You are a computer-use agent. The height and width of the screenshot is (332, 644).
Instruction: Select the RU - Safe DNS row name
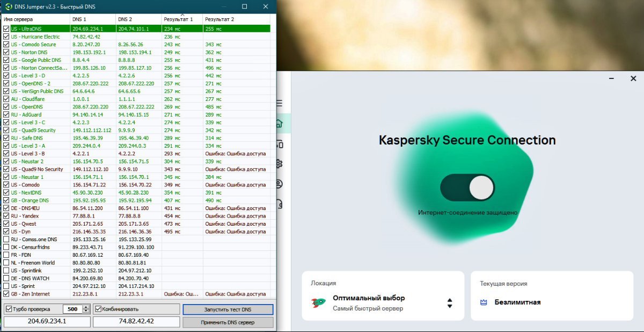(x=27, y=138)
